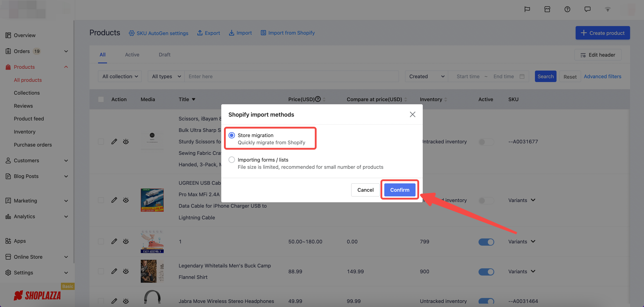Switch to the Draft products tab
Image resolution: width=644 pixels, height=307 pixels.
click(x=165, y=55)
